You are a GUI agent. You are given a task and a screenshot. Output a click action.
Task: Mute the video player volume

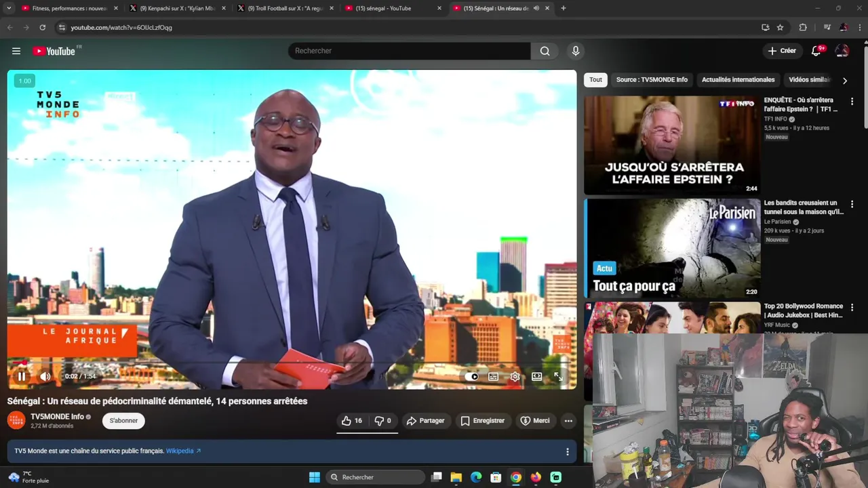(x=45, y=376)
